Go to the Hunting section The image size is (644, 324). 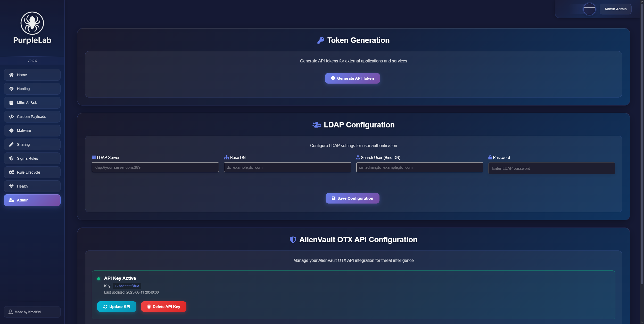coord(32,89)
